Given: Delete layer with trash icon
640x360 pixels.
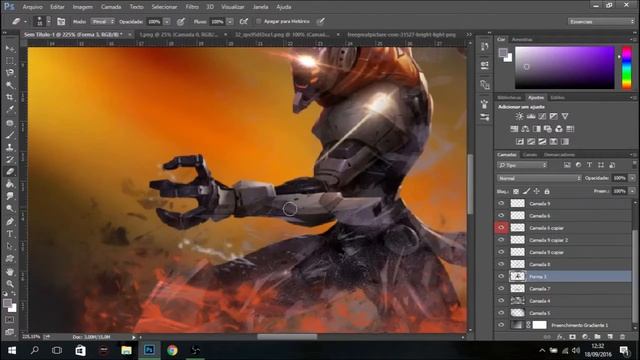Looking at the screenshot, I should tap(622, 337).
